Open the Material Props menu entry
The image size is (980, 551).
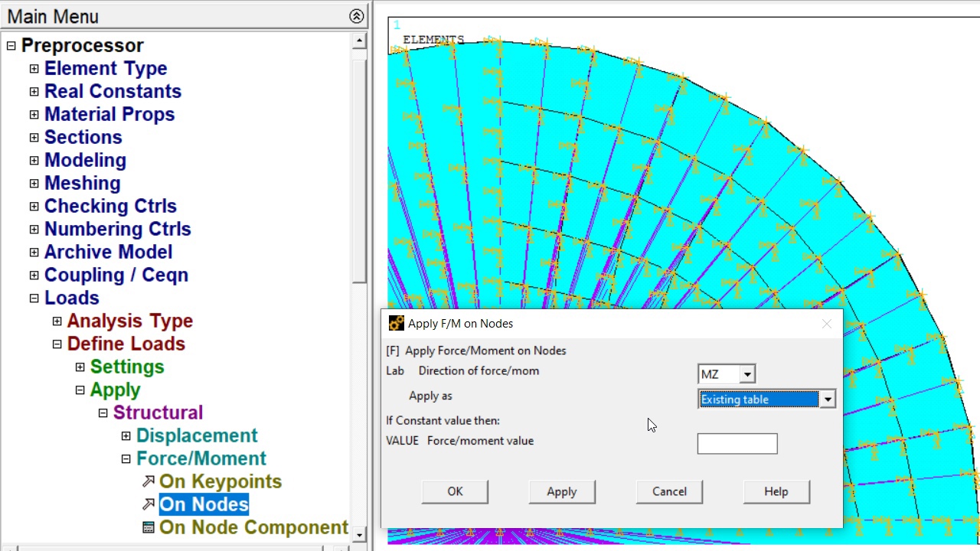coord(109,115)
